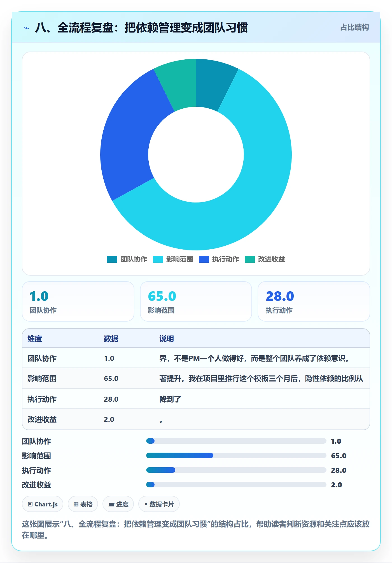Click the 影响范围 progress bar

tap(236, 455)
